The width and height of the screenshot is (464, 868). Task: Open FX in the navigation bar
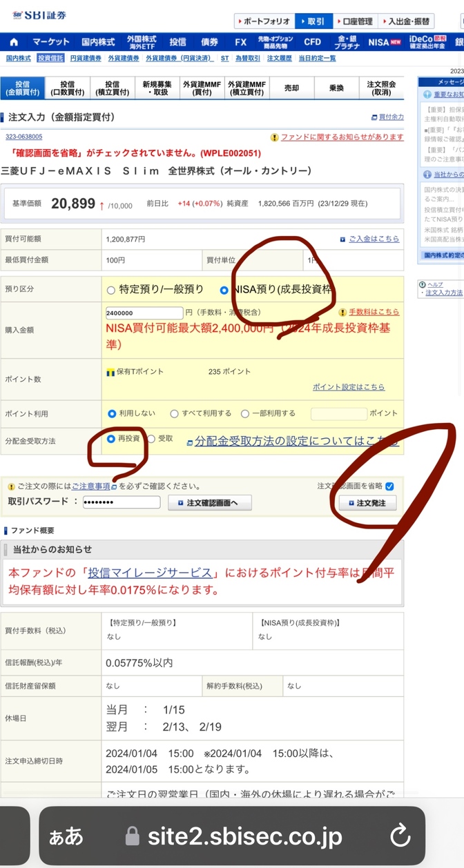(x=240, y=42)
